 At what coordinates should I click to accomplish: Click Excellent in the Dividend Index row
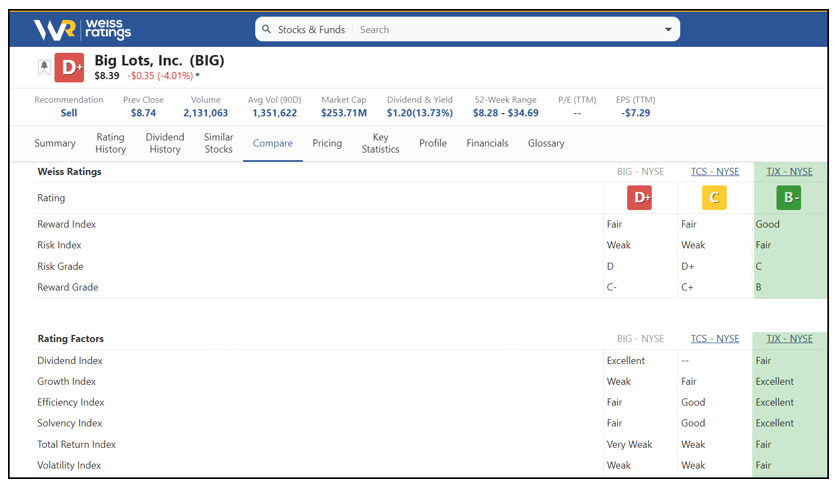[626, 360]
